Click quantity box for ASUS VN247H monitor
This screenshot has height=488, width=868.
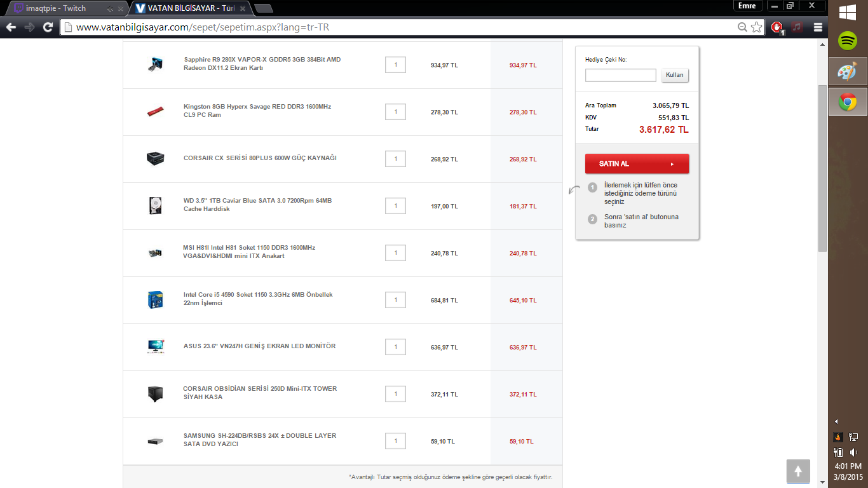click(395, 347)
